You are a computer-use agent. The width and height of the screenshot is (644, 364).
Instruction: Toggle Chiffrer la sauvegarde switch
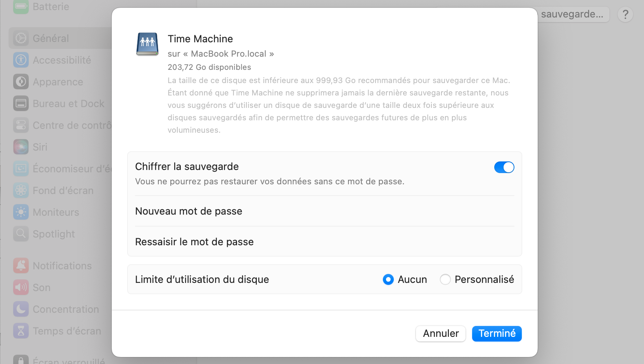pyautogui.click(x=504, y=167)
